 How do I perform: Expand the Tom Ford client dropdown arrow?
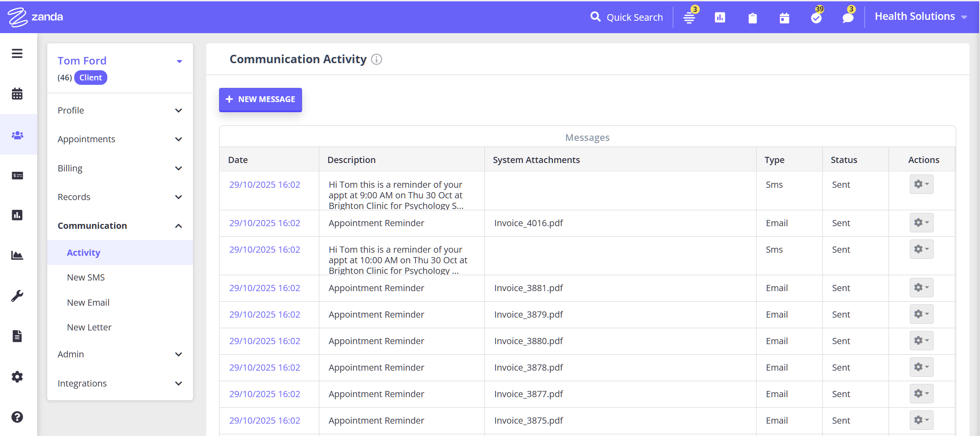tap(179, 61)
